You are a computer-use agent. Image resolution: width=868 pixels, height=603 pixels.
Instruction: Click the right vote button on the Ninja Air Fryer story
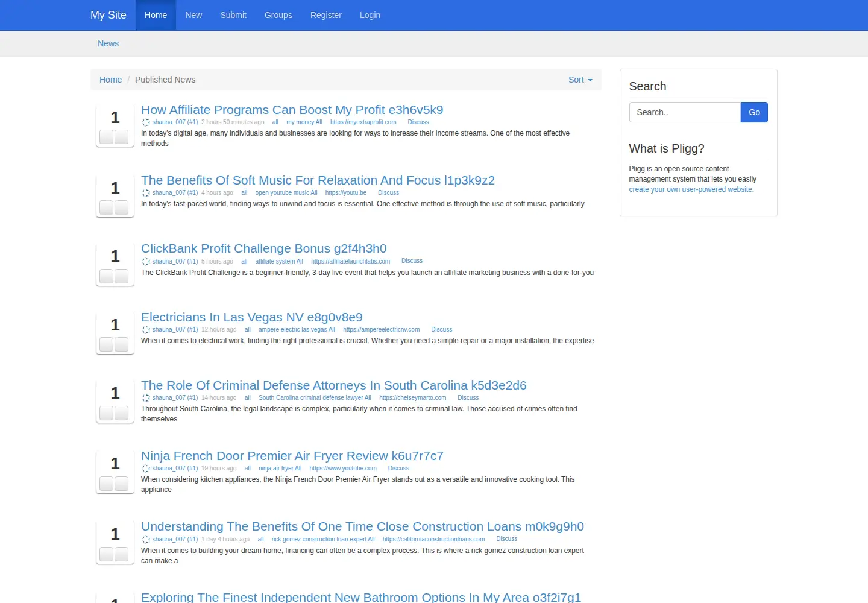pos(122,483)
